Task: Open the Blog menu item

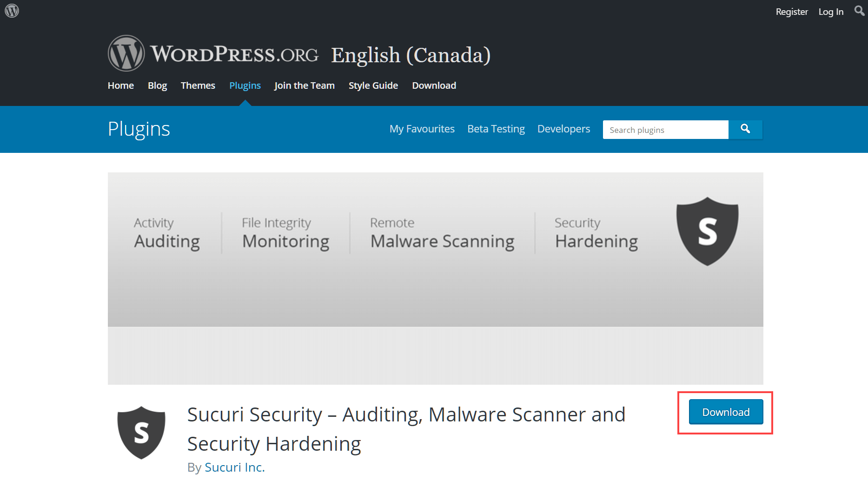Action: coord(157,85)
